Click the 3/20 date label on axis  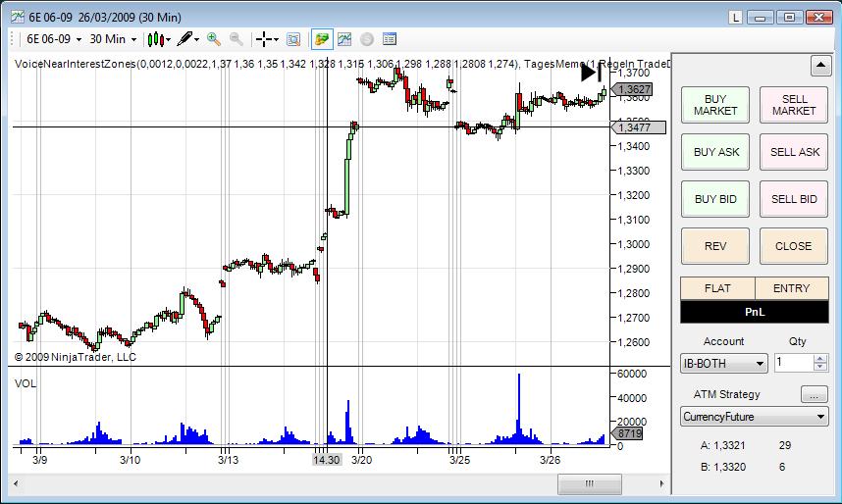pyautogui.click(x=361, y=460)
